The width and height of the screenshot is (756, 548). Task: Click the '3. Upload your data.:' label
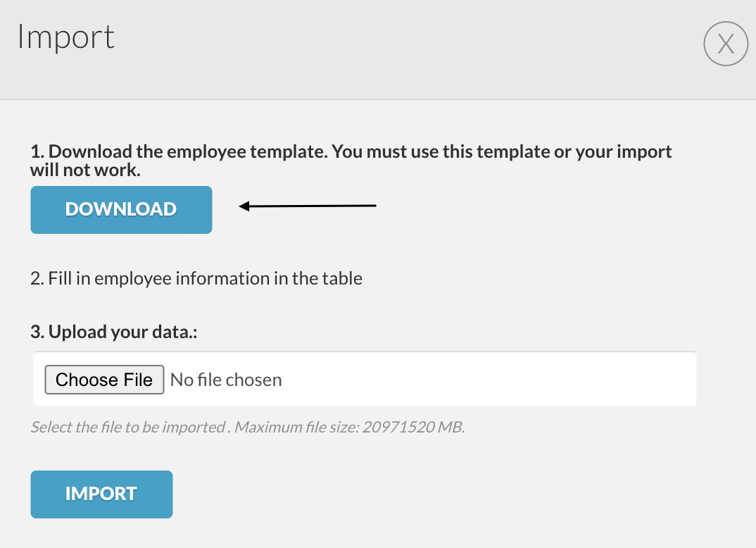(114, 332)
